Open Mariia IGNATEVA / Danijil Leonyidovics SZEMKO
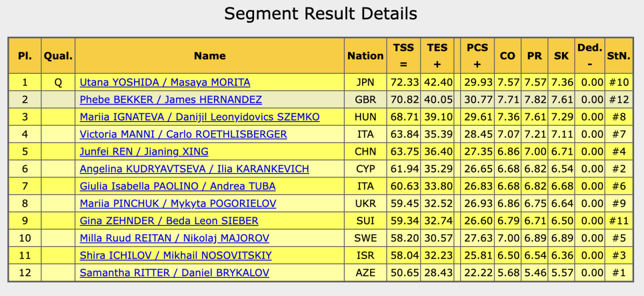 (x=199, y=117)
